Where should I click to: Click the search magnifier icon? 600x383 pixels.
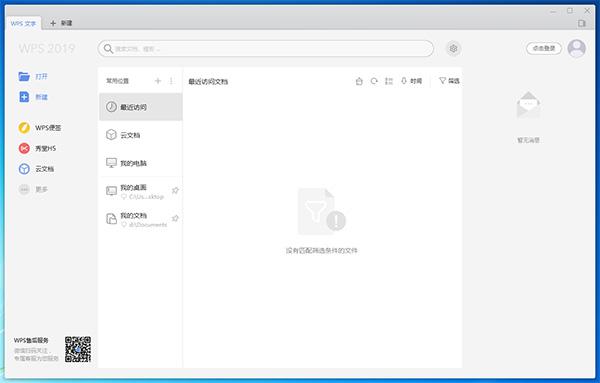click(108, 49)
